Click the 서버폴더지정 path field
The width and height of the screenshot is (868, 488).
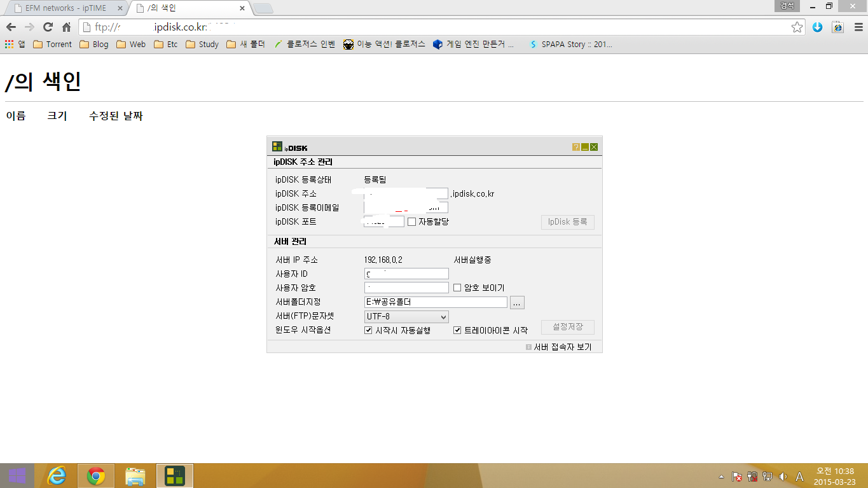click(x=436, y=302)
